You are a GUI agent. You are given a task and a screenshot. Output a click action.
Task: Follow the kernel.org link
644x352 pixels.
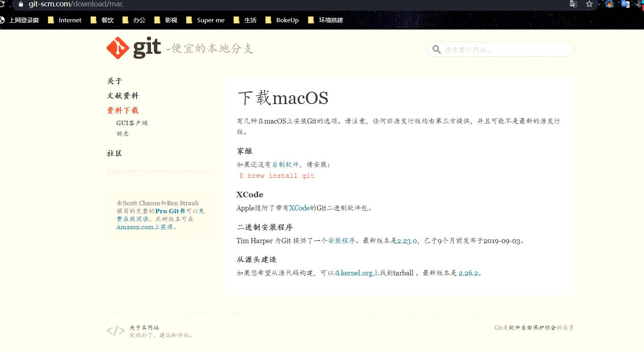pos(357,273)
